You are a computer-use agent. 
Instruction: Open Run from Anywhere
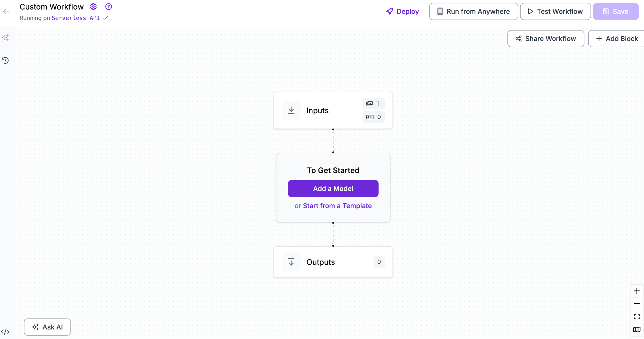click(473, 12)
